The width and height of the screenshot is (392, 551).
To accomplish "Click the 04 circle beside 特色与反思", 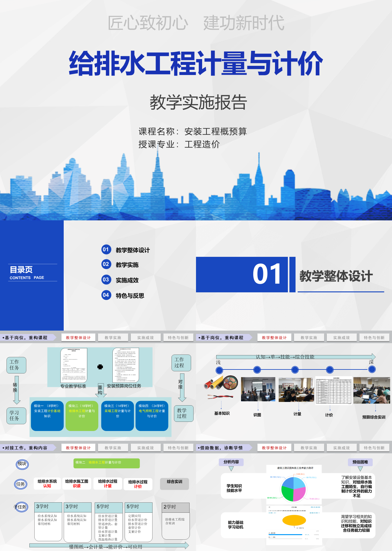I will click(x=106, y=295).
